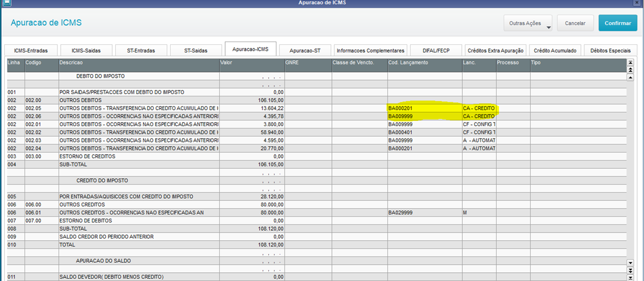Select the ESTORNO DE DEBITOS row

[x=317, y=220]
